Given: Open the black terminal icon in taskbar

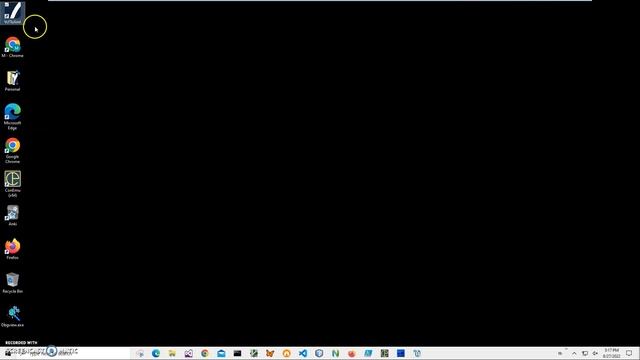Looking at the screenshot, I should [238, 353].
